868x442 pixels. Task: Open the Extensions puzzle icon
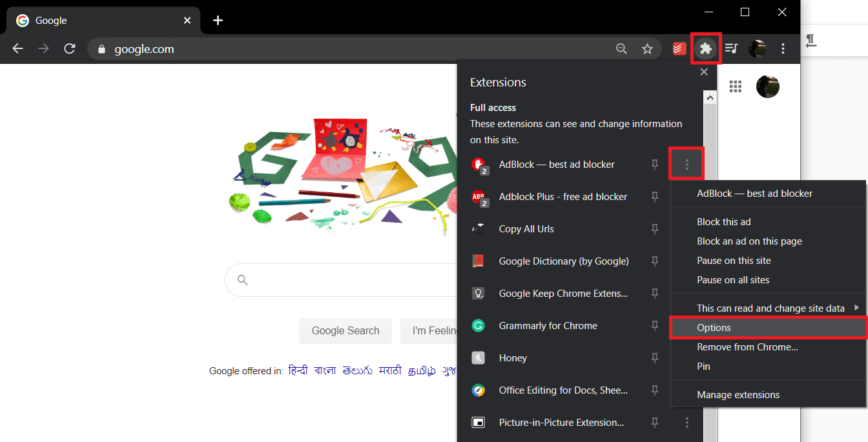pyautogui.click(x=706, y=48)
